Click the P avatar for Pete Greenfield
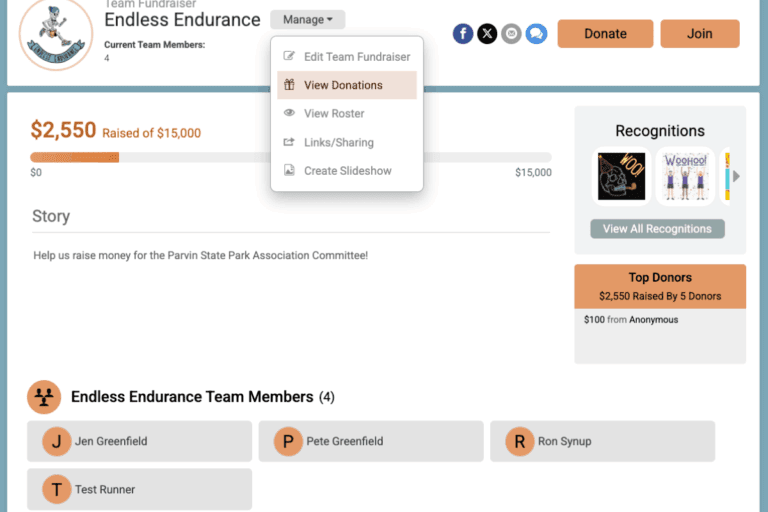 pyautogui.click(x=288, y=441)
